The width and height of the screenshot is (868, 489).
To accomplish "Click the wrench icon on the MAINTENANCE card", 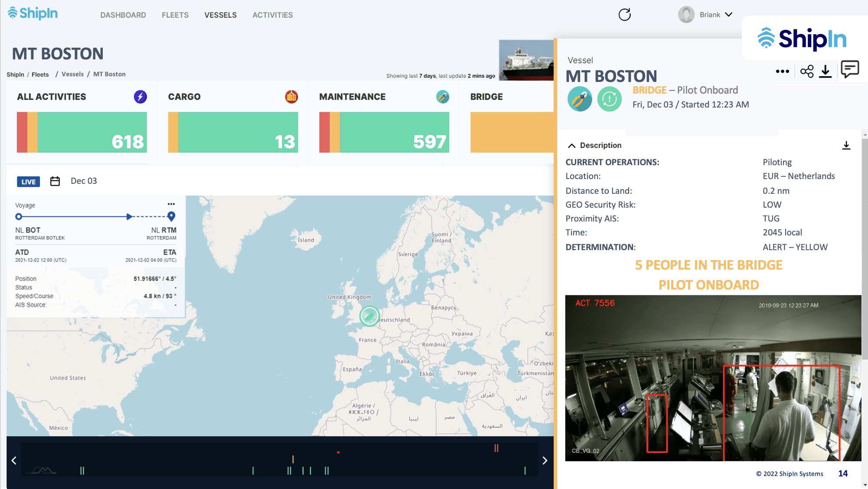I will (443, 97).
